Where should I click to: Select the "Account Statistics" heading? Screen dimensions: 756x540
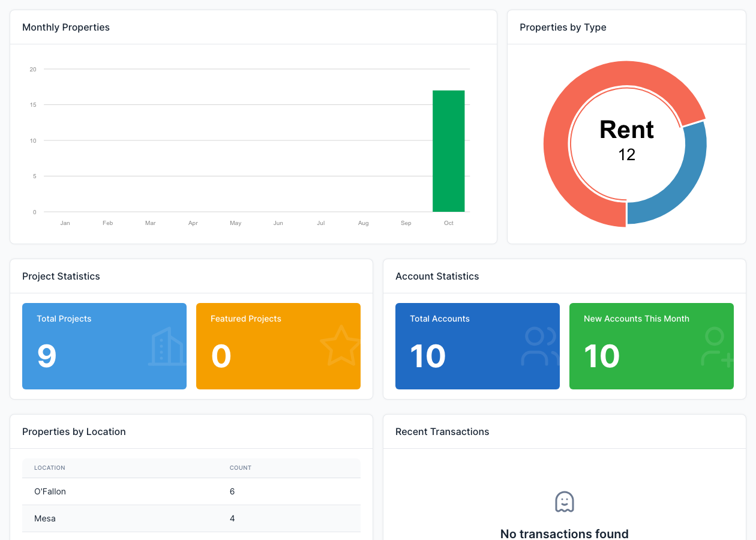(x=437, y=276)
